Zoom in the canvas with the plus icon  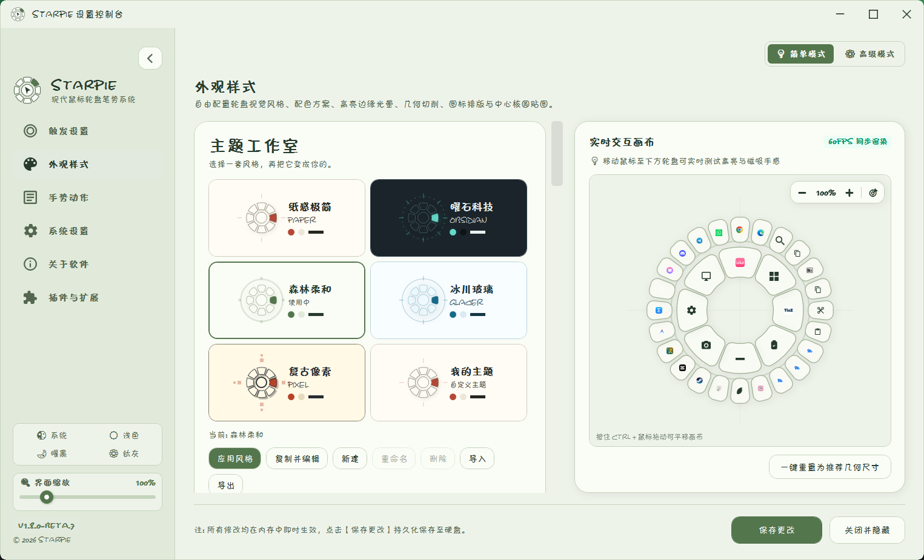click(x=849, y=193)
